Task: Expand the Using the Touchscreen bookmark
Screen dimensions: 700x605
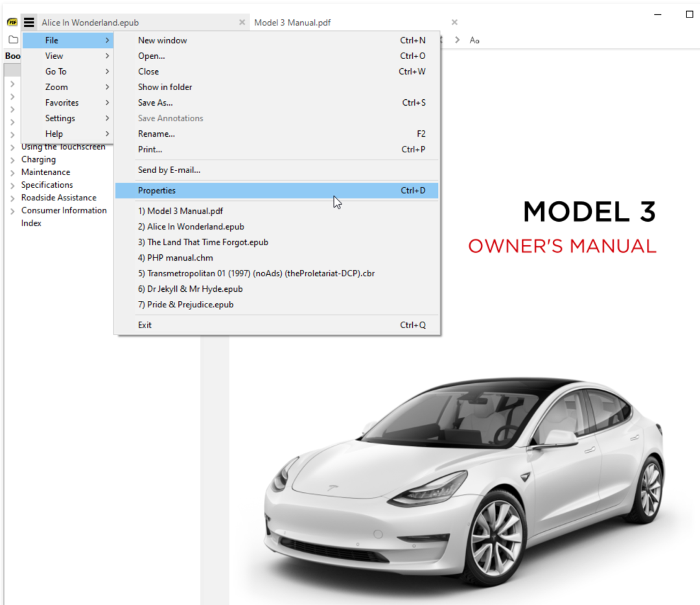Action: coord(12,147)
